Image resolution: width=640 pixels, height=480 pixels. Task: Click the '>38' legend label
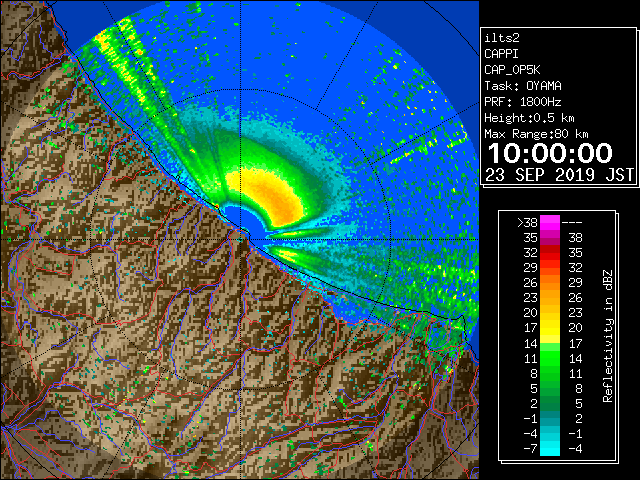click(527, 223)
